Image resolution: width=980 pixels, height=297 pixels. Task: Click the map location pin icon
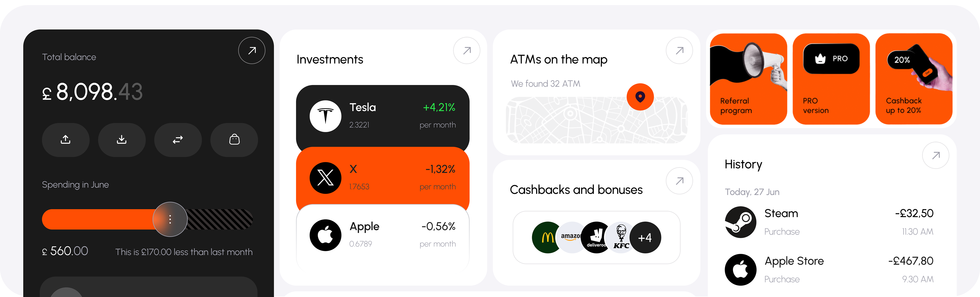tap(640, 97)
